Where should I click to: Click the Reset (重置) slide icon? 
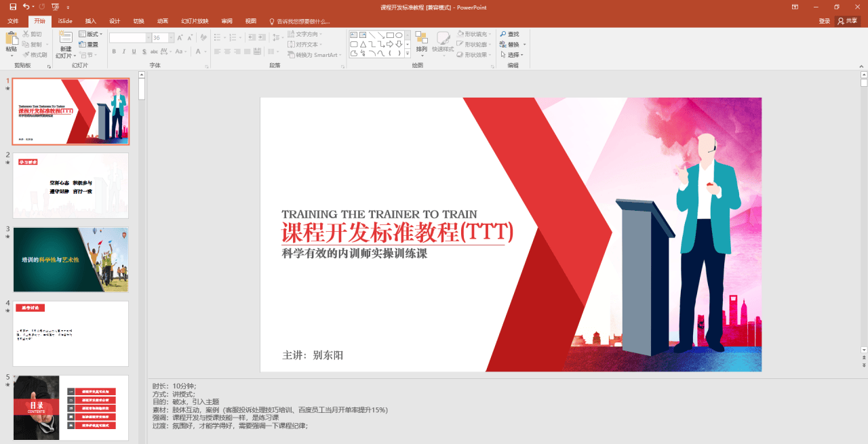[82, 44]
